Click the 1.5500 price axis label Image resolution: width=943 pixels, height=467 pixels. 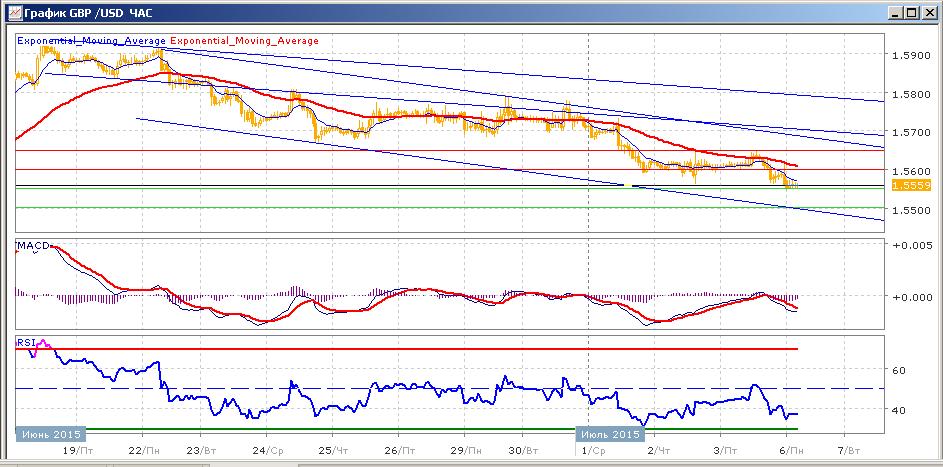pos(912,210)
